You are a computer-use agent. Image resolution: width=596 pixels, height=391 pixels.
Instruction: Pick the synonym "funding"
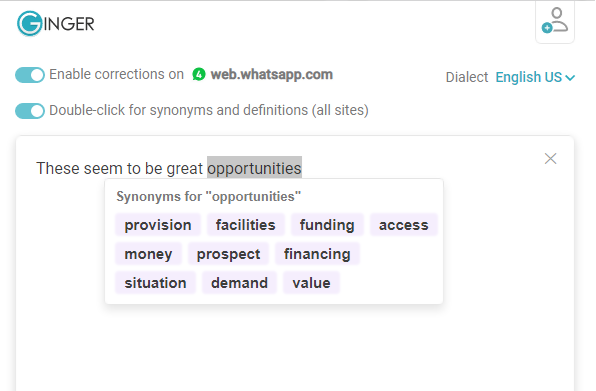(327, 225)
